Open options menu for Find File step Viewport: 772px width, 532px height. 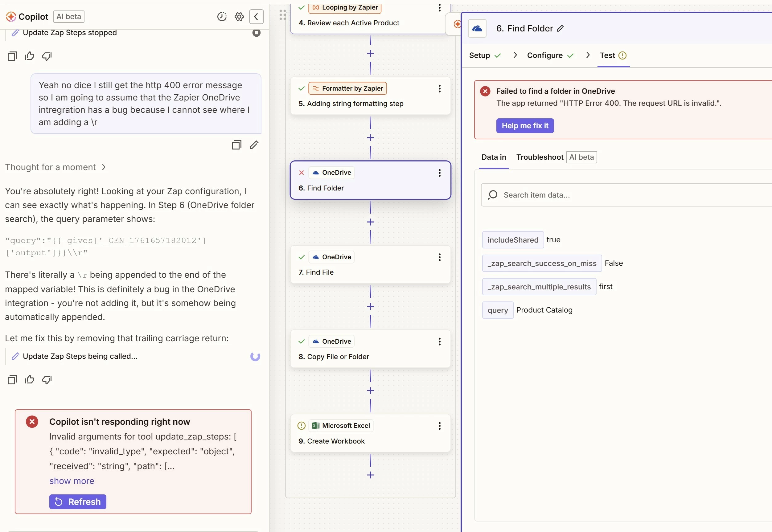point(439,257)
